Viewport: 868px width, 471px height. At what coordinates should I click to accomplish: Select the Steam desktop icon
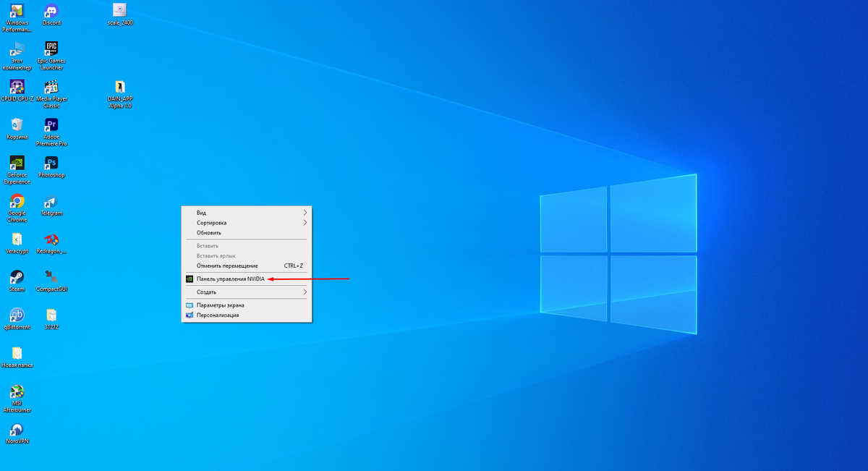17,281
